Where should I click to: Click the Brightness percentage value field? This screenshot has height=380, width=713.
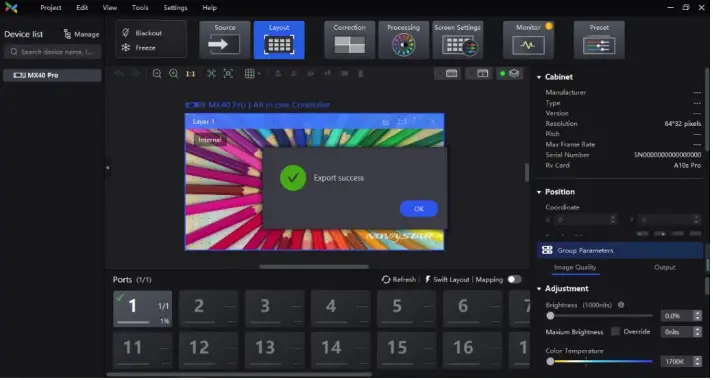coord(677,317)
